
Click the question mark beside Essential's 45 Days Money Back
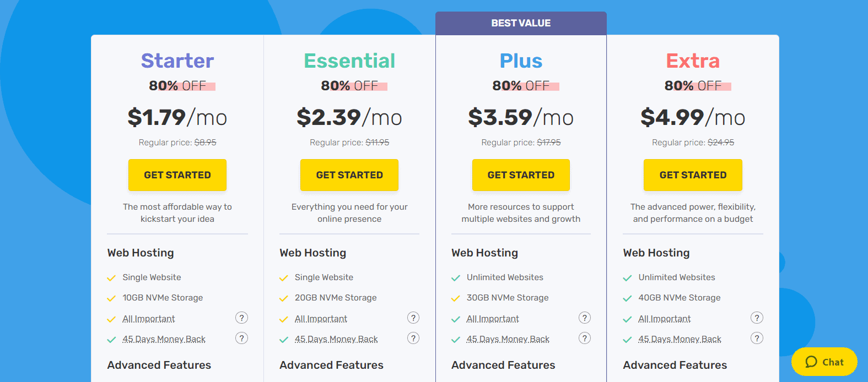click(414, 338)
